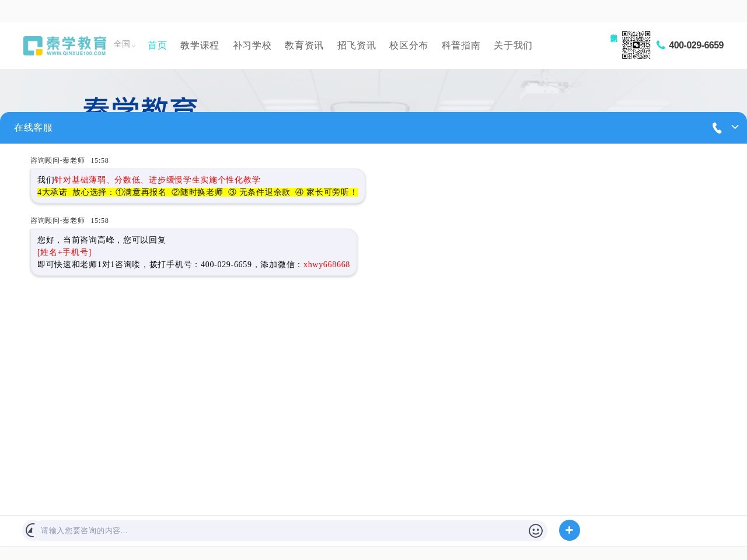The width and height of the screenshot is (747, 560).
Task: Go to the 首页 nav item
Action: click(157, 45)
